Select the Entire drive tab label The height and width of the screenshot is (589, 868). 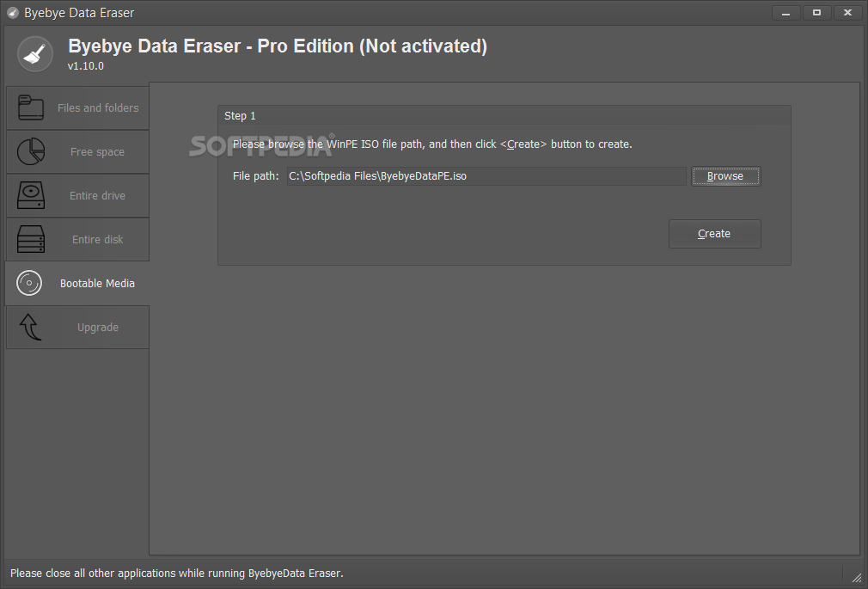tap(97, 195)
